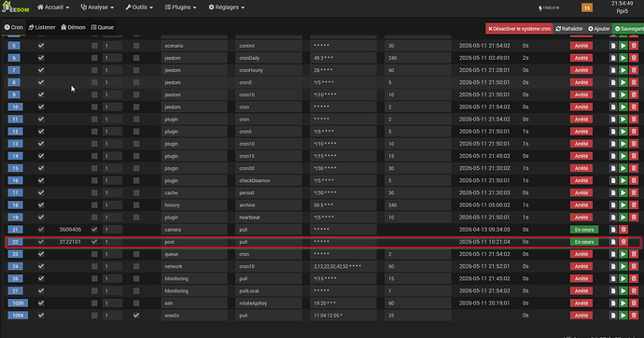Delete the jeedom cron10 row

pyautogui.click(x=634, y=95)
